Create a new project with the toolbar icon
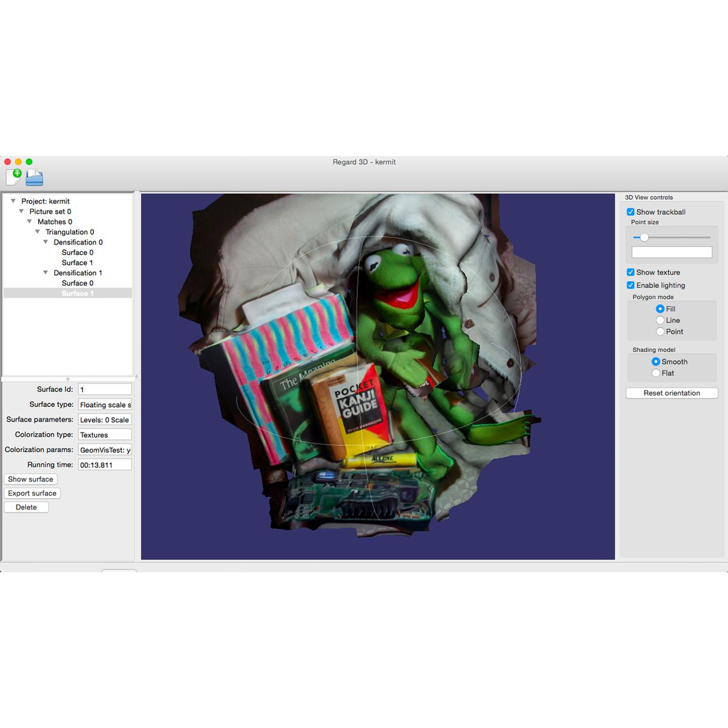 (x=15, y=177)
